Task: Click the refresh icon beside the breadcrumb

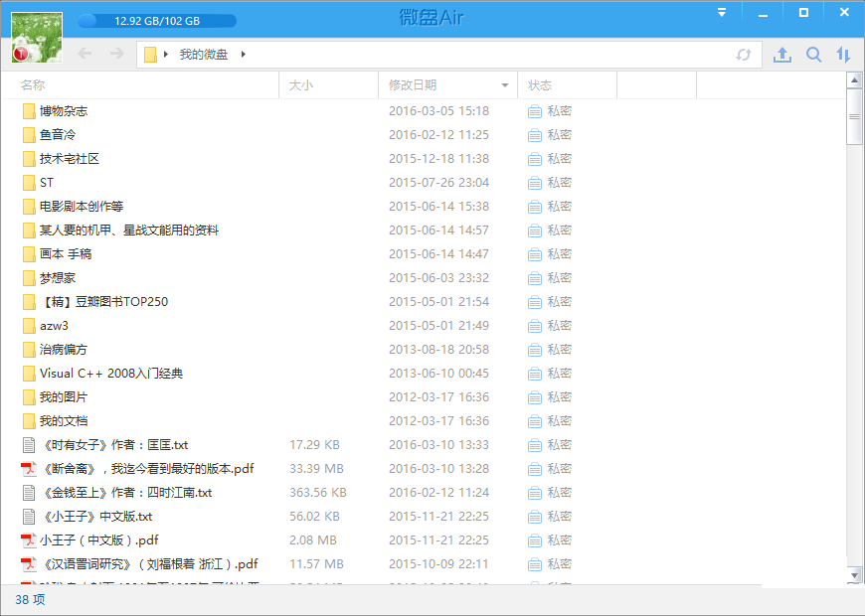Action: [743, 54]
